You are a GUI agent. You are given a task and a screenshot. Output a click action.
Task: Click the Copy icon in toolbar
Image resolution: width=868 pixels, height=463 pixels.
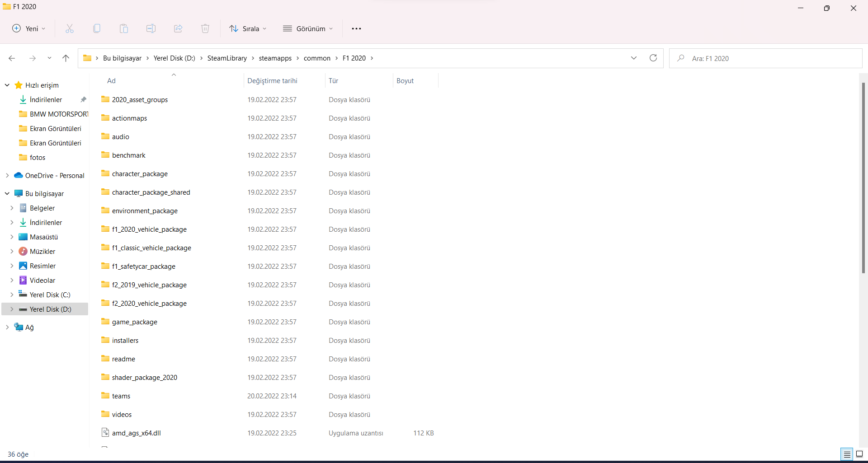(97, 28)
